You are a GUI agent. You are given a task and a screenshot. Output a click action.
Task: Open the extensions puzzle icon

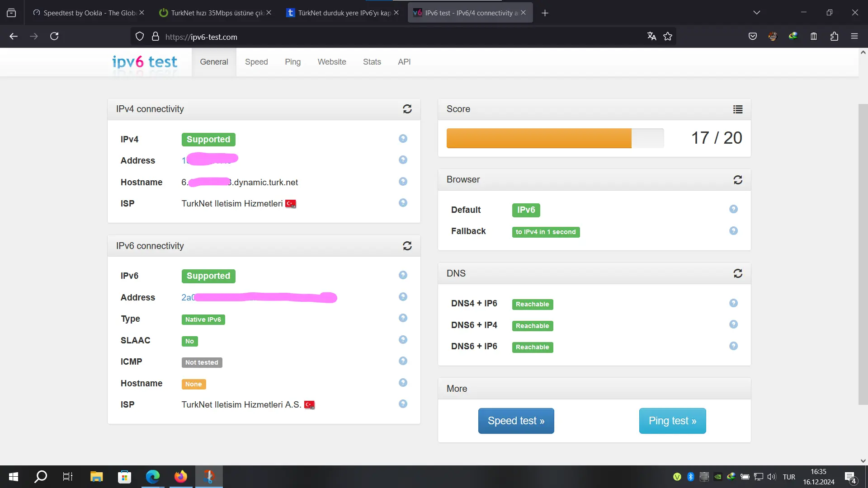[834, 36]
